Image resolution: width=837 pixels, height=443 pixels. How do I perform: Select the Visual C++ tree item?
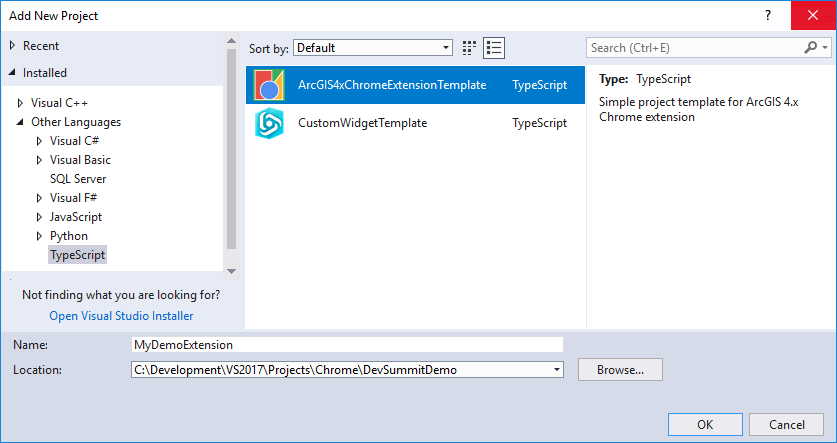59,102
